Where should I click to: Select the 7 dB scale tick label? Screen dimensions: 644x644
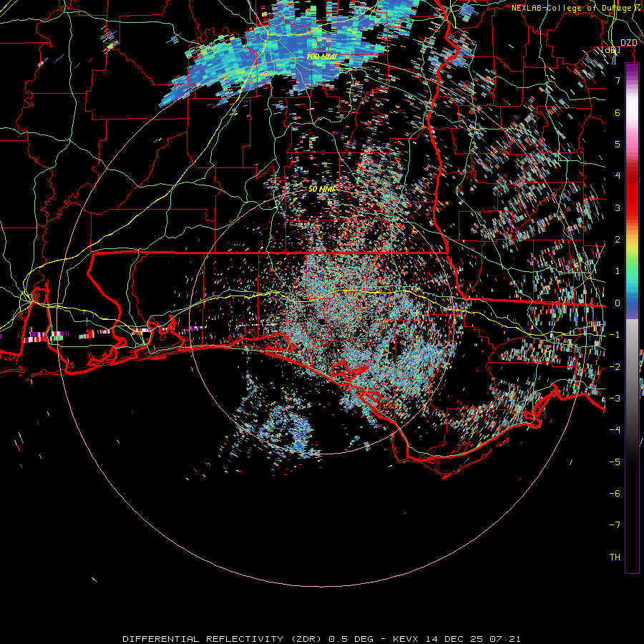click(x=618, y=80)
